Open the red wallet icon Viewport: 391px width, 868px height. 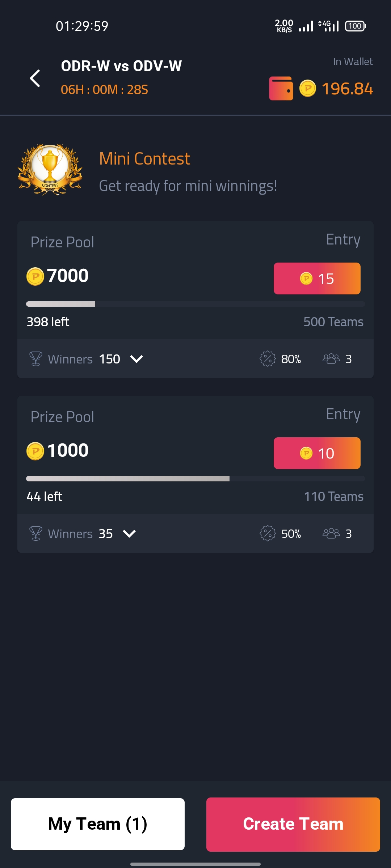point(281,88)
